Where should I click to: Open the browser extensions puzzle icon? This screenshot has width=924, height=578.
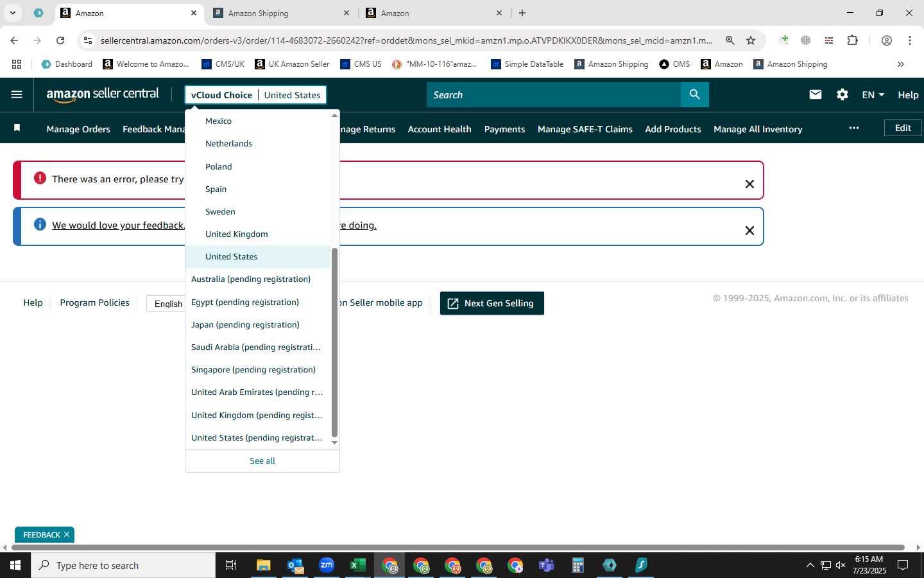[852, 40]
